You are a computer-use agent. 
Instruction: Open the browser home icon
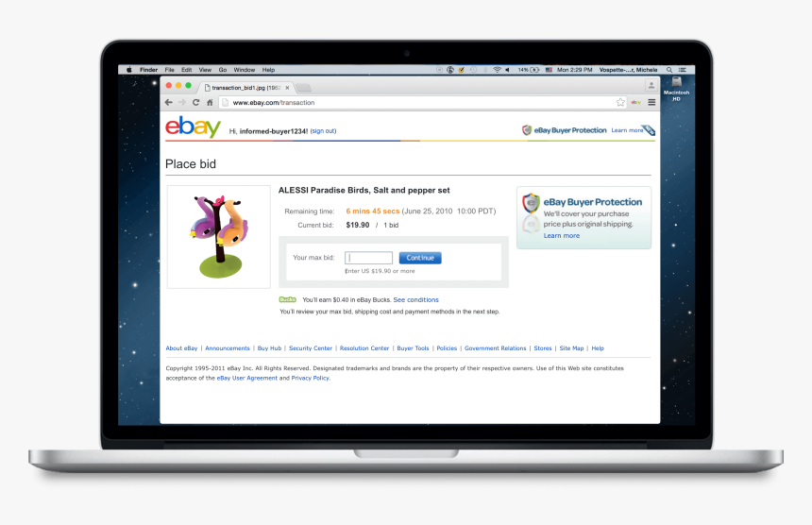click(x=210, y=103)
